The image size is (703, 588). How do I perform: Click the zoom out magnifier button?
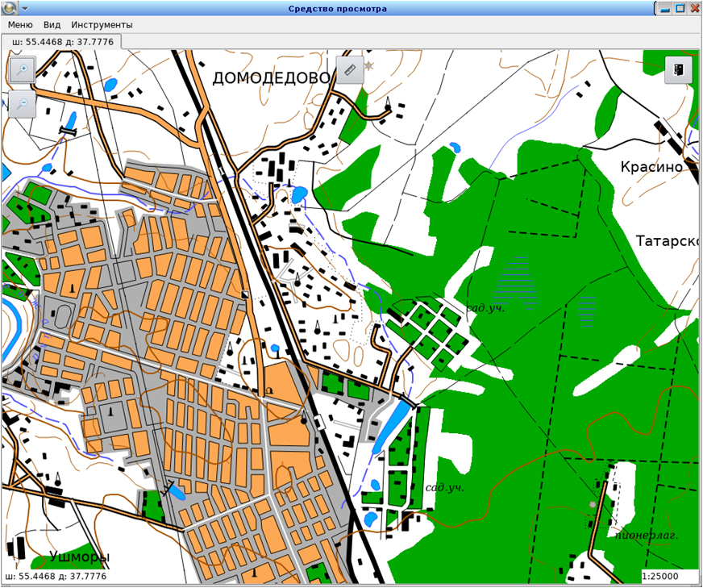22,104
